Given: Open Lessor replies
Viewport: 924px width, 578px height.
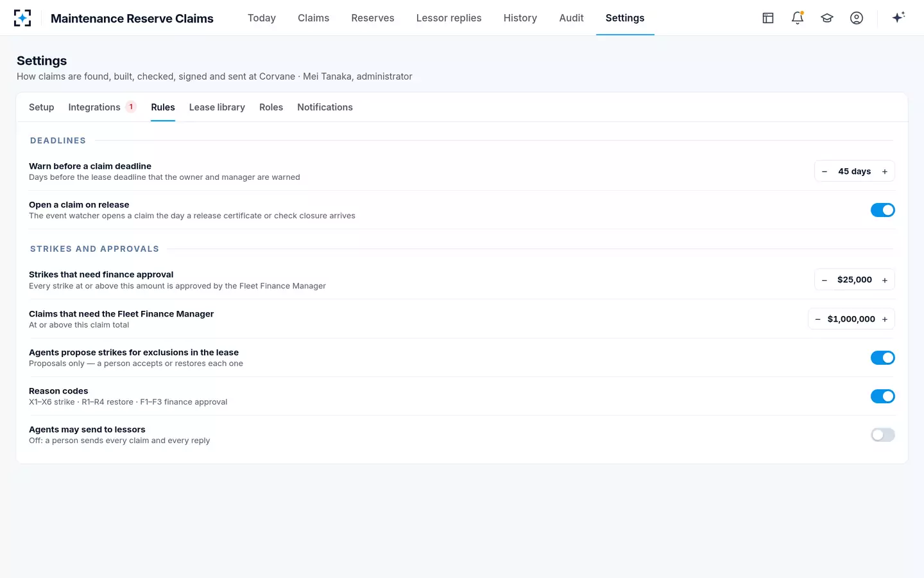Looking at the screenshot, I should 449,18.
